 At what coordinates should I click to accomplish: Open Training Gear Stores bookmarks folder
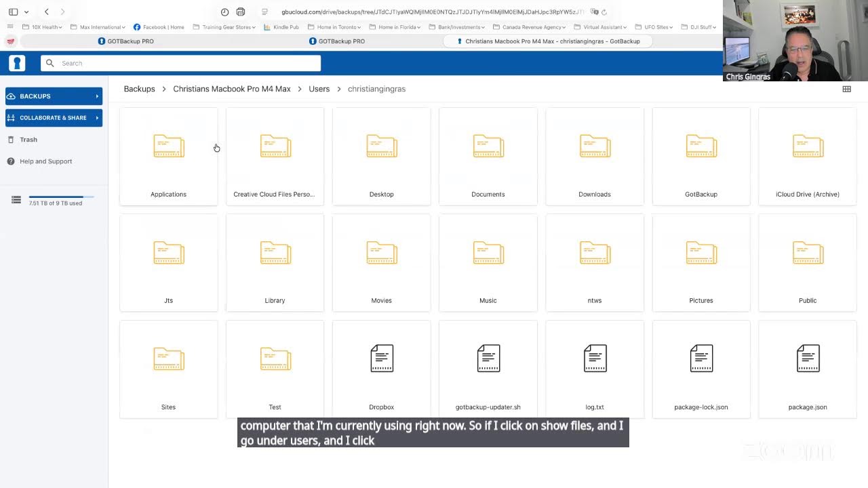[225, 27]
